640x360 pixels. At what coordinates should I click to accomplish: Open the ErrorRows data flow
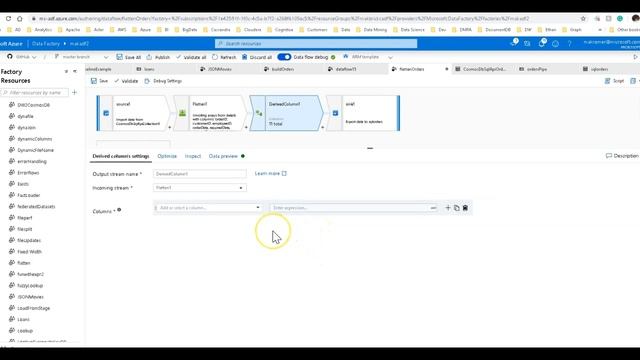[28, 173]
